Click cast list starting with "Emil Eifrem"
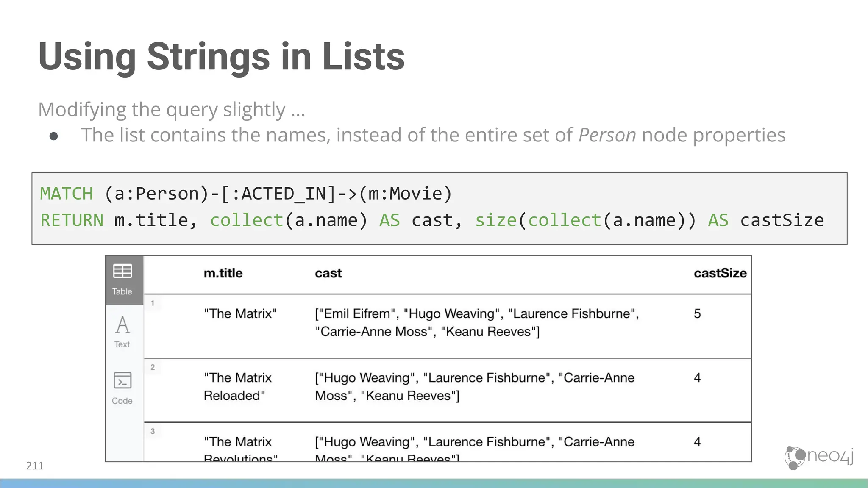The image size is (868, 488). click(x=477, y=322)
